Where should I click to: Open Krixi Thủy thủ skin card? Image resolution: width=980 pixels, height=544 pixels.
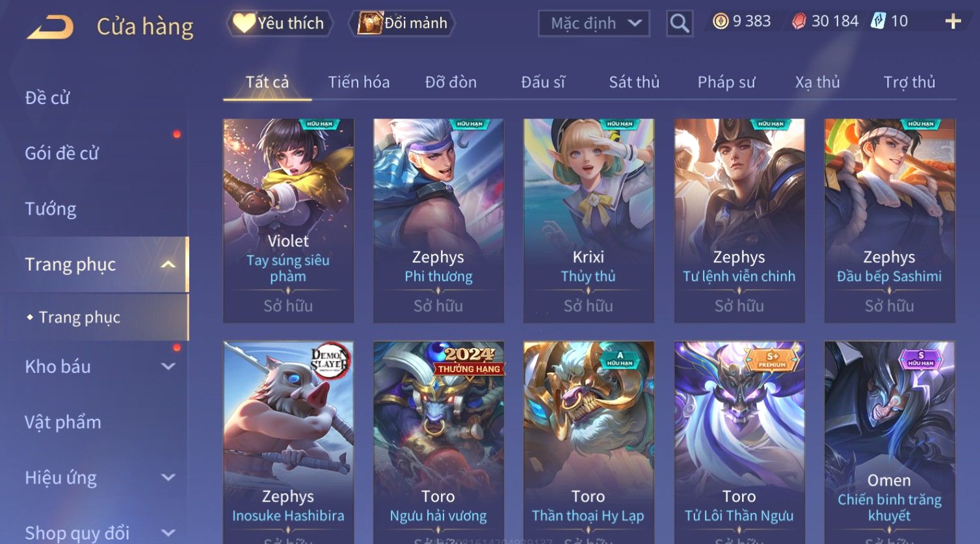point(589,221)
